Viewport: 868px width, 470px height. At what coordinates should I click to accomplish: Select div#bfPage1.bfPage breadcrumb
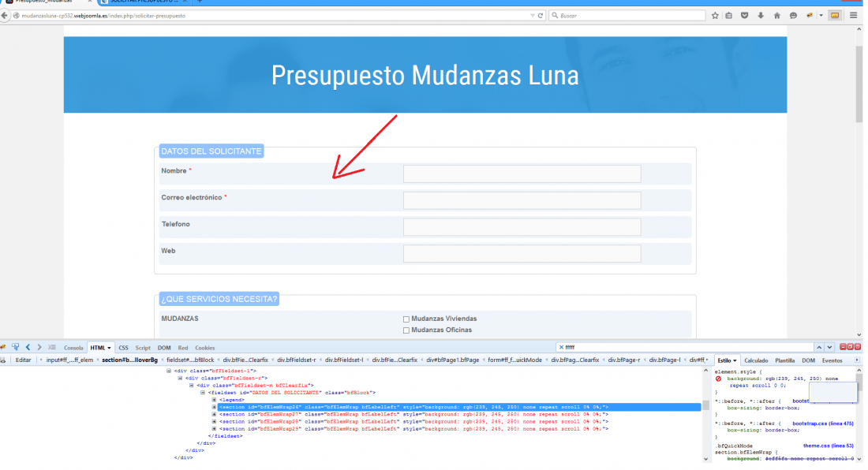pyautogui.click(x=452, y=360)
